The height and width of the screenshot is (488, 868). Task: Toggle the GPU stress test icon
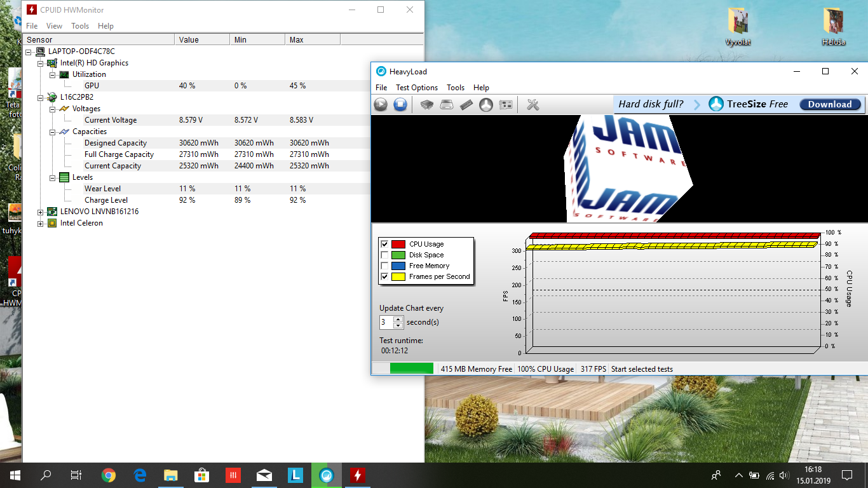coord(506,105)
